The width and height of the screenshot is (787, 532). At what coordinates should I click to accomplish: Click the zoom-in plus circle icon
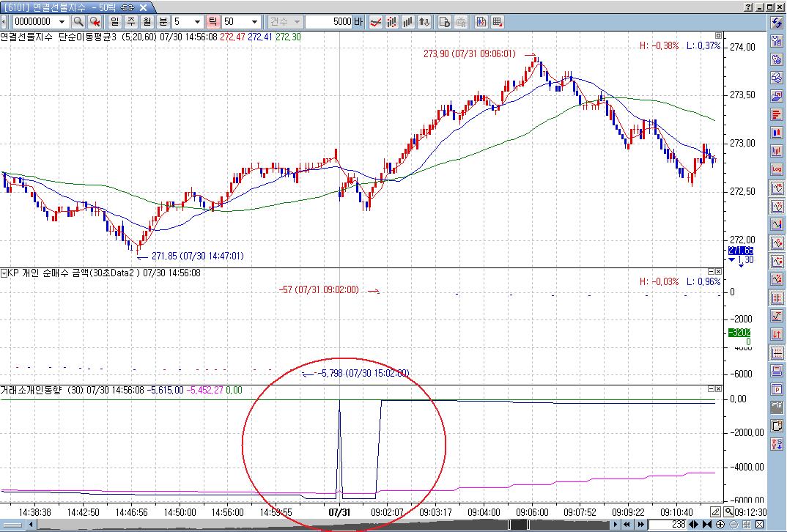720,525
